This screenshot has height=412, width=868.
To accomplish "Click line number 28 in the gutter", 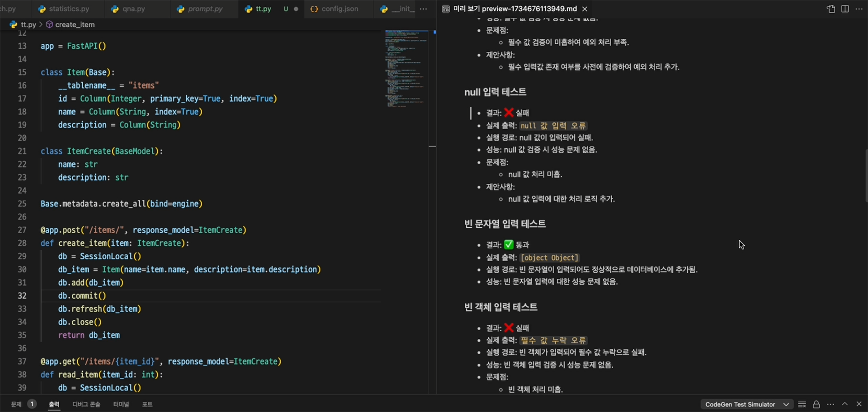I will pyautogui.click(x=22, y=243).
